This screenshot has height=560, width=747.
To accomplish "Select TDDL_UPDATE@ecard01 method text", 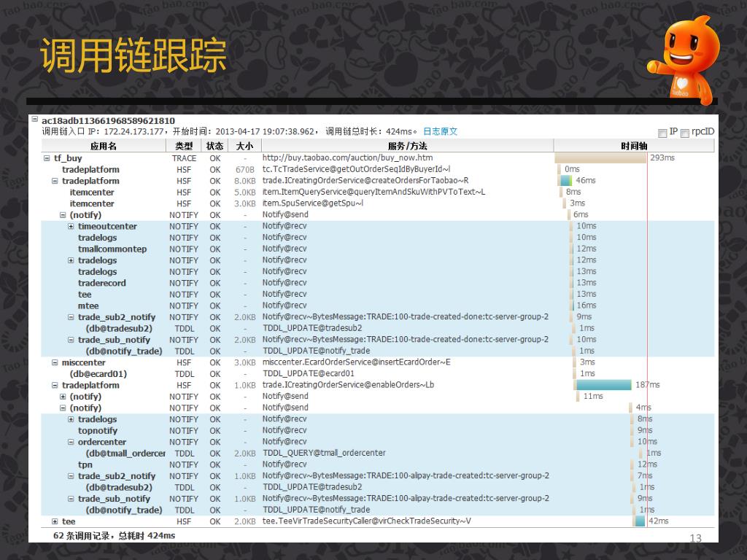I will [309, 374].
